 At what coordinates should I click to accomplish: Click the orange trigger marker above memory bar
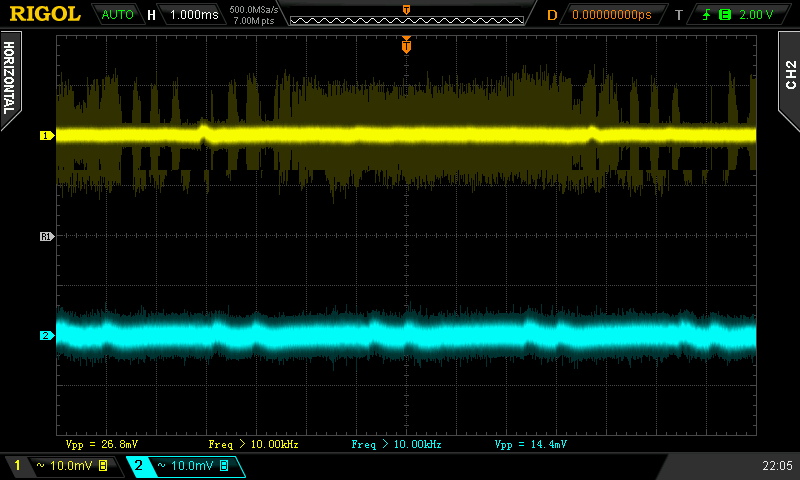406,10
